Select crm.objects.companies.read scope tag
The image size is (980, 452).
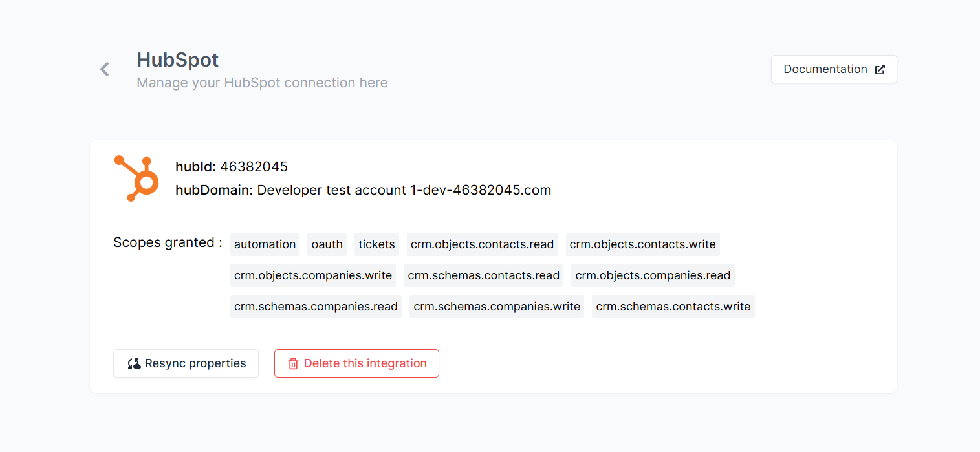(653, 275)
